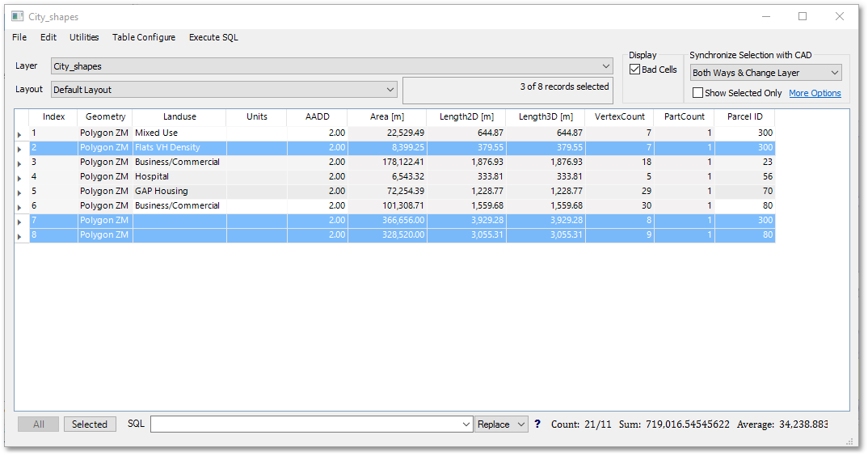Click the Count 21/11 status text
The width and height of the screenshot is (868, 456).
[581, 424]
